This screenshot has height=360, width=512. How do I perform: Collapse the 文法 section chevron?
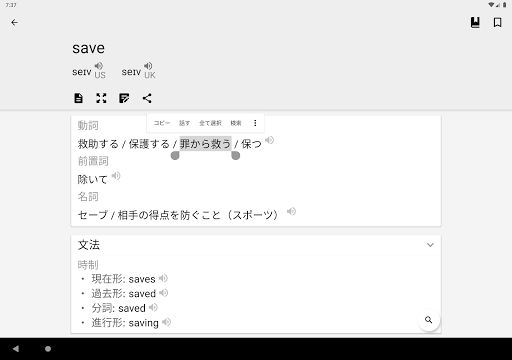[430, 245]
